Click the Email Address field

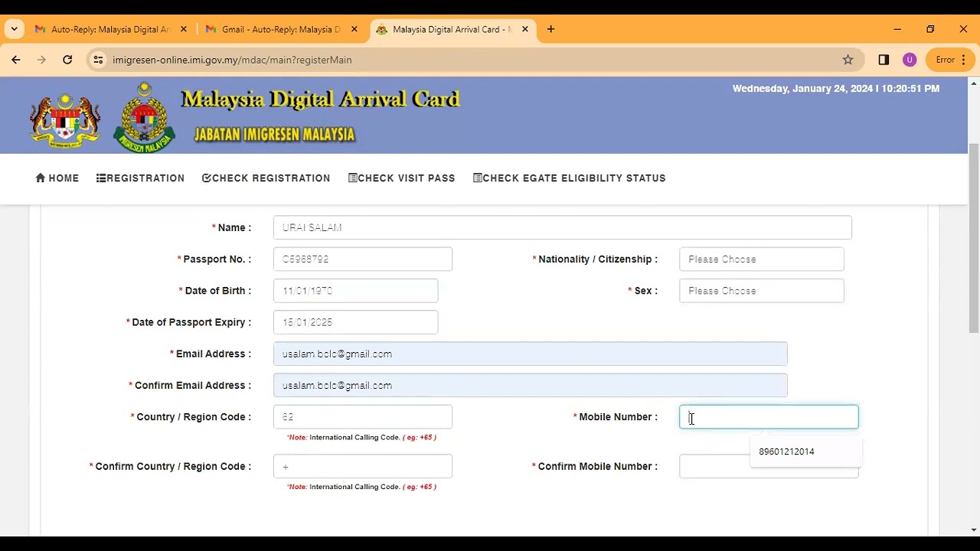(x=530, y=354)
